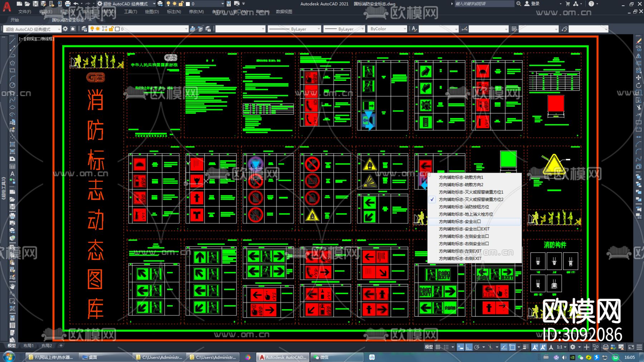This screenshot has height=362, width=644.
Task: Toggle Dynamic Input in the status bar
Action: tap(460, 347)
